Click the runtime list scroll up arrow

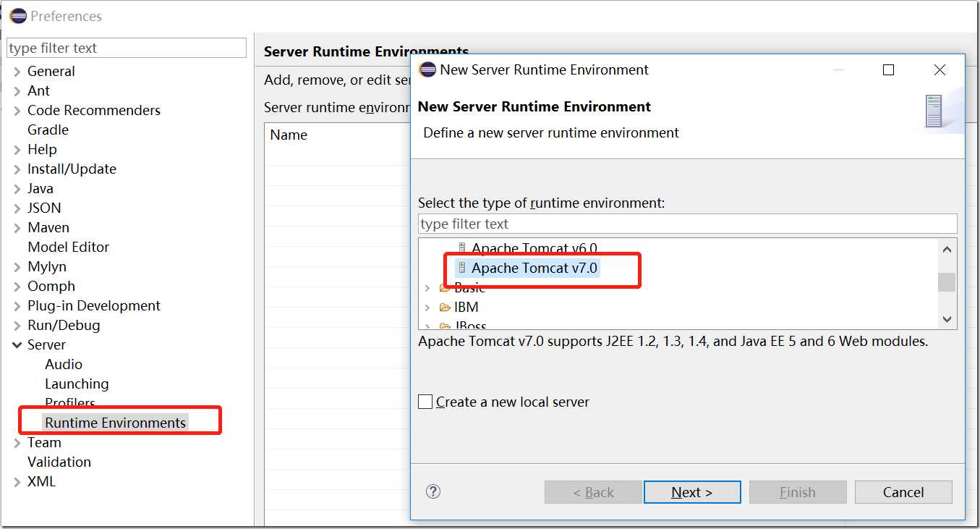point(947,249)
